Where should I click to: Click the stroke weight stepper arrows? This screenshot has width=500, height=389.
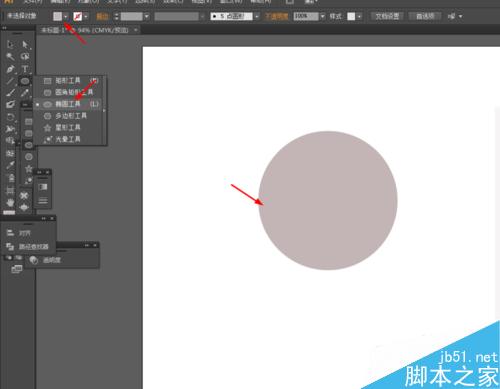tap(116, 16)
